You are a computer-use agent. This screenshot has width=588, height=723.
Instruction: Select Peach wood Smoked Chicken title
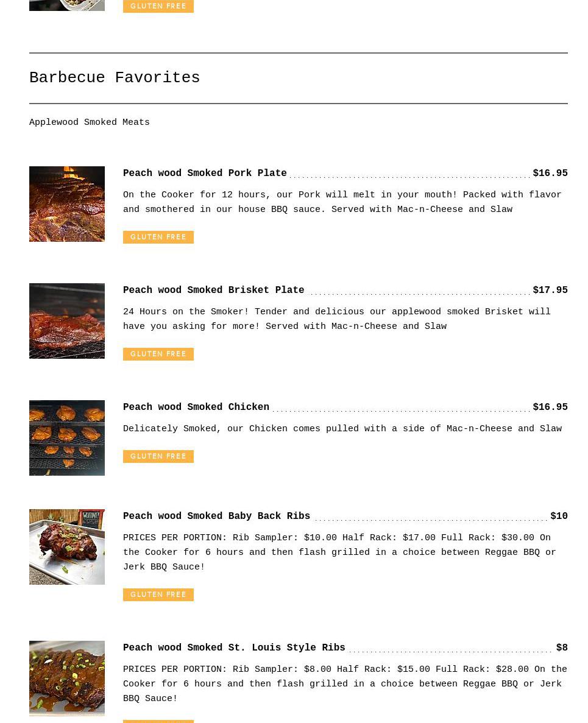[196, 407]
